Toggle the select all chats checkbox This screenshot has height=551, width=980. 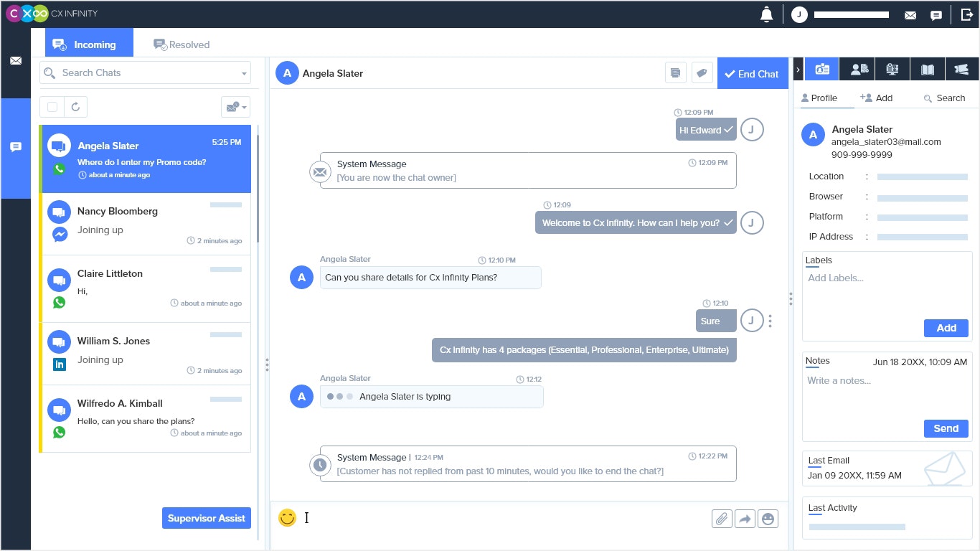coord(52,107)
